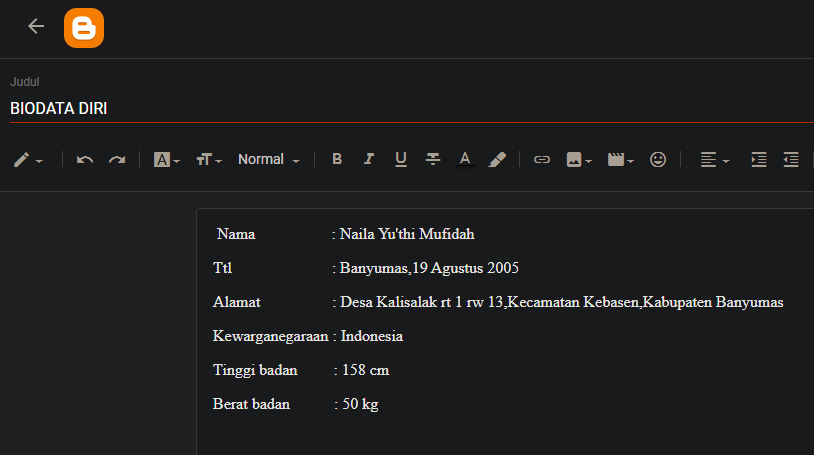The height and width of the screenshot is (455, 814).
Task: Open the text color picker
Action: [465, 159]
